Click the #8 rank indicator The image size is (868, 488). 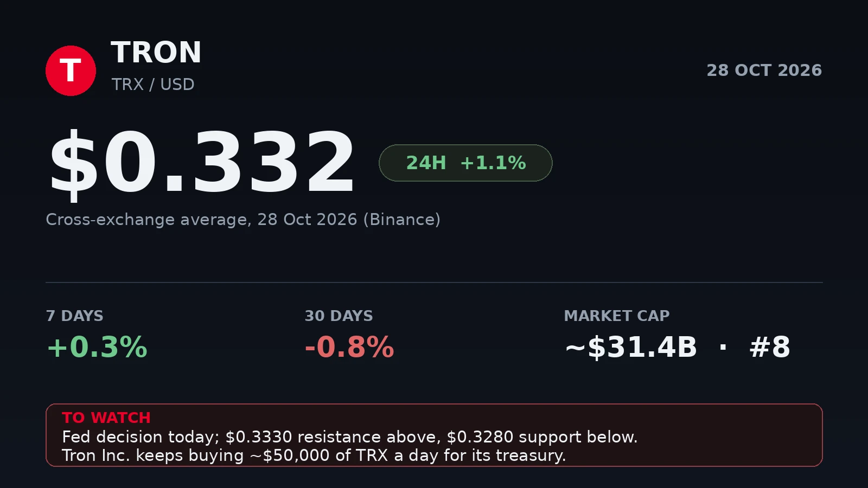click(770, 347)
